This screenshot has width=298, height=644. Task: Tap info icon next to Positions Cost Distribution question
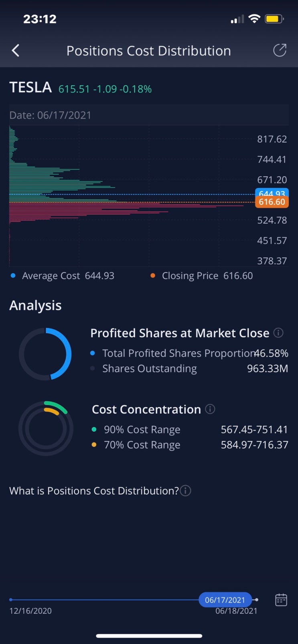tap(185, 491)
